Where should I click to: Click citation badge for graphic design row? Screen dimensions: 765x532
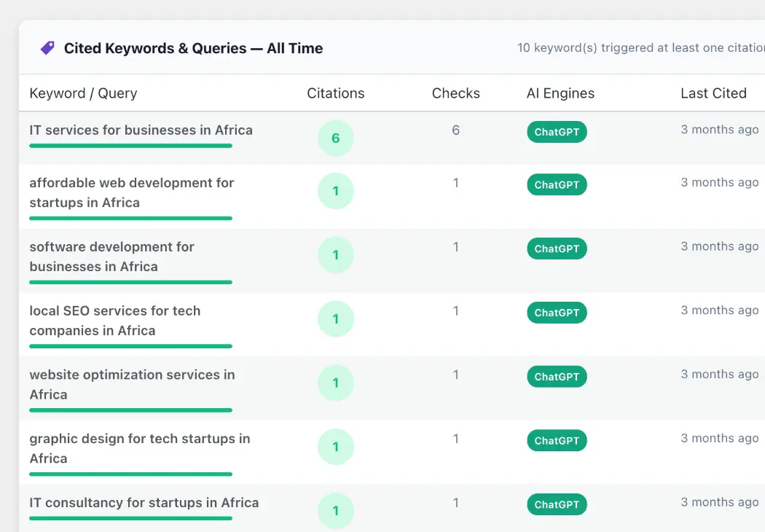(336, 447)
